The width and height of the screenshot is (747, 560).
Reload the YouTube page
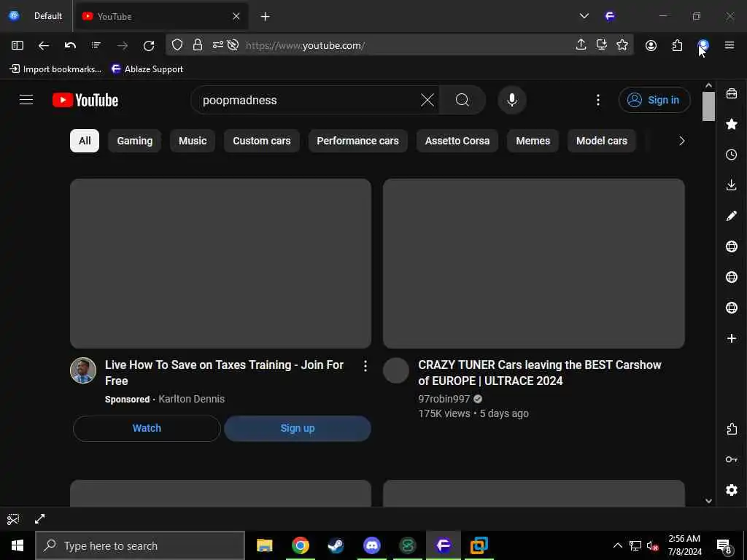149,45
